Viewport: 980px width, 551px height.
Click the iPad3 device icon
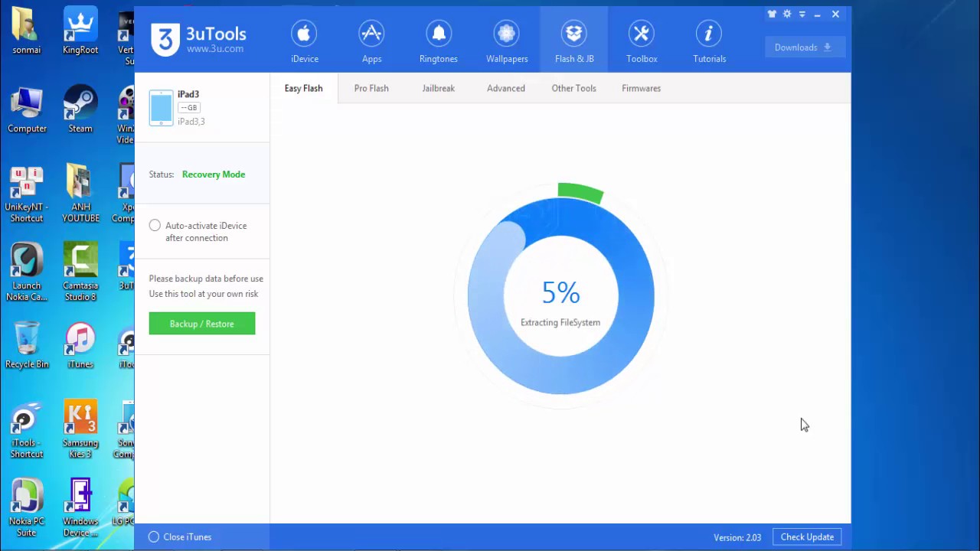161,108
